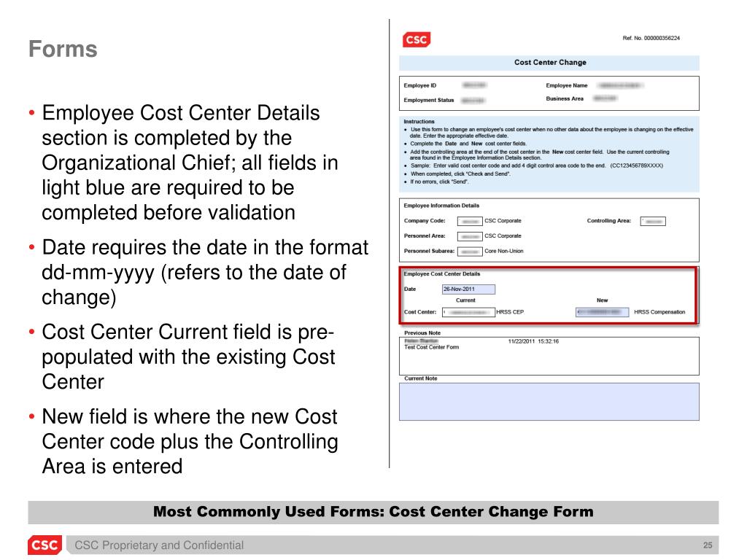This screenshot has width=747, height=560.
Task: Click the 'Date requires the date in the format' bullet
Action: [205, 273]
